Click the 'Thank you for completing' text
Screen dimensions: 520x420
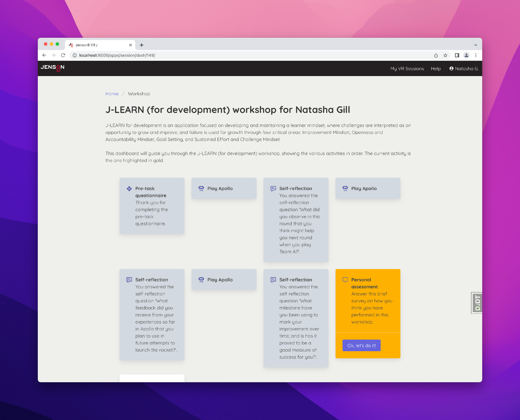[152, 213]
